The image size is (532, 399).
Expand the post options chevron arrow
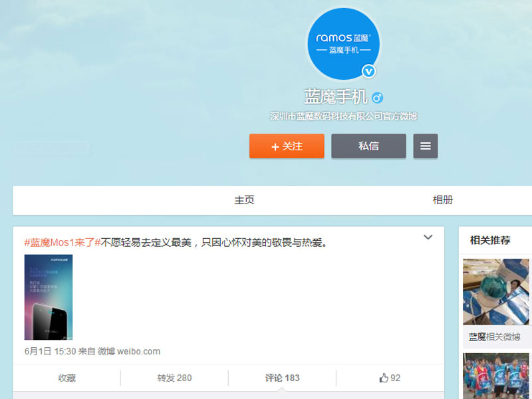428,237
